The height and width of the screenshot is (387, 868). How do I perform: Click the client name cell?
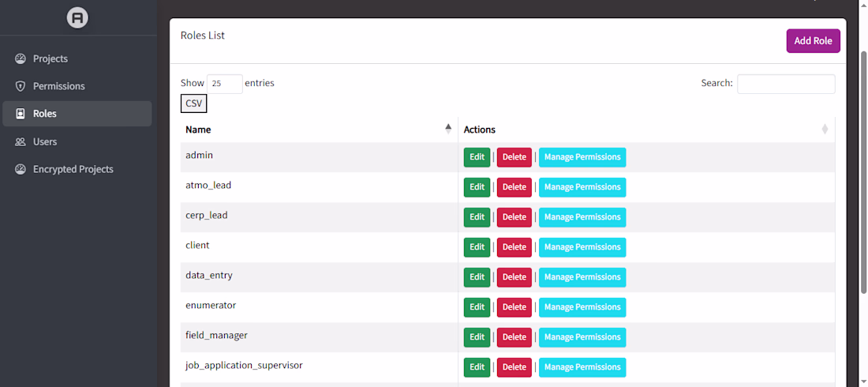tap(319, 246)
